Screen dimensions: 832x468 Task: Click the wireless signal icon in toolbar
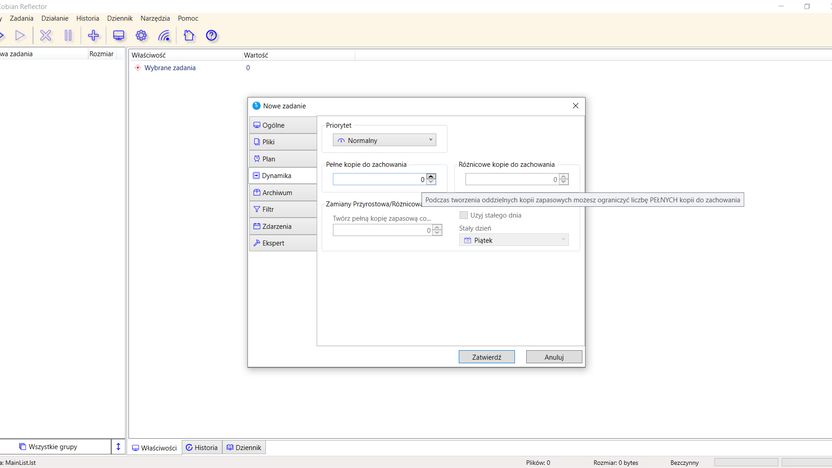pyautogui.click(x=164, y=36)
